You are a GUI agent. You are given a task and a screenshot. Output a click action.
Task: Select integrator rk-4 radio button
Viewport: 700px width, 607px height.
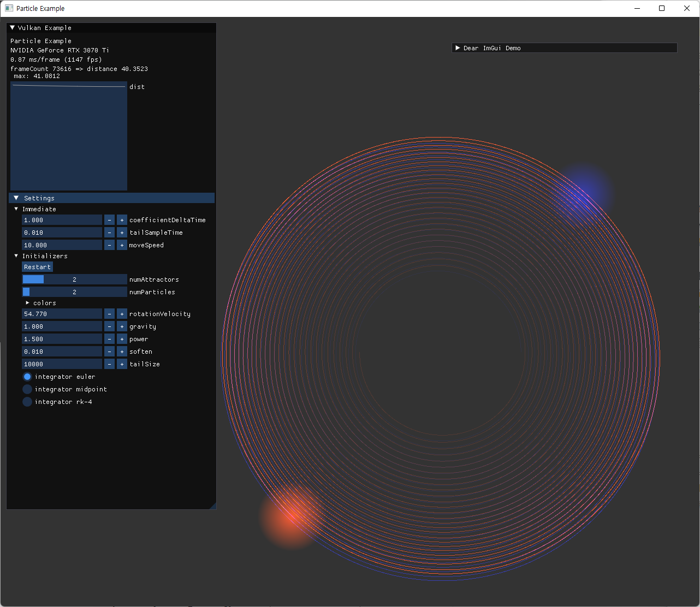(27, 402)
